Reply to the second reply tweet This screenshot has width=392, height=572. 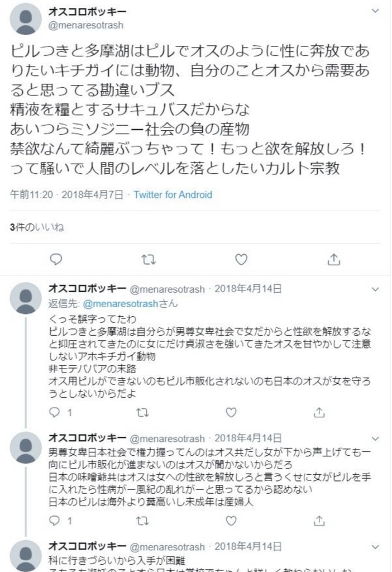[x=55, y=521]
